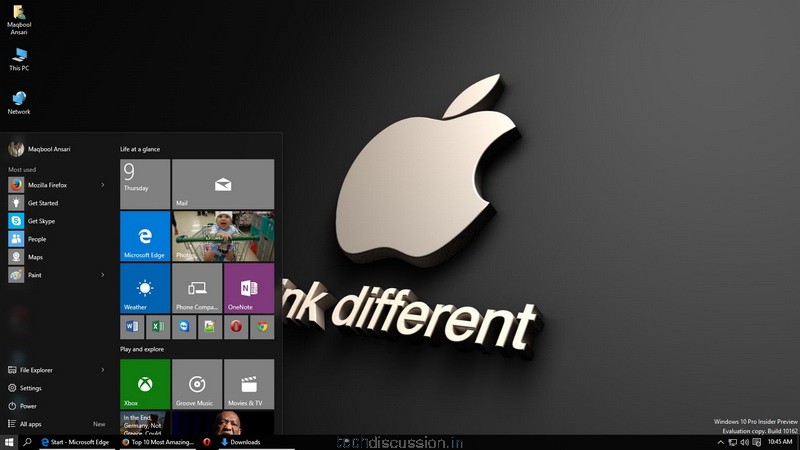
Task: Open the Mail tile
Action: (223, 184)
